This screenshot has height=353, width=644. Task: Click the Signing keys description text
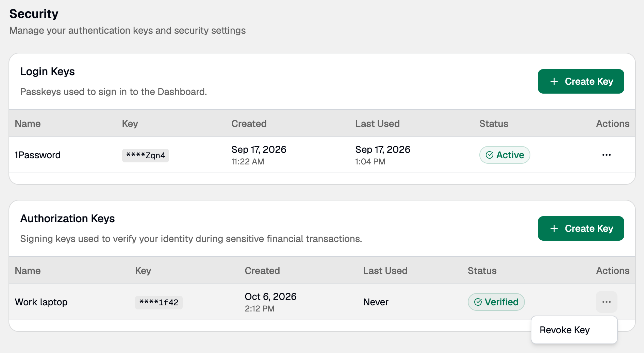tap(191, 239)
